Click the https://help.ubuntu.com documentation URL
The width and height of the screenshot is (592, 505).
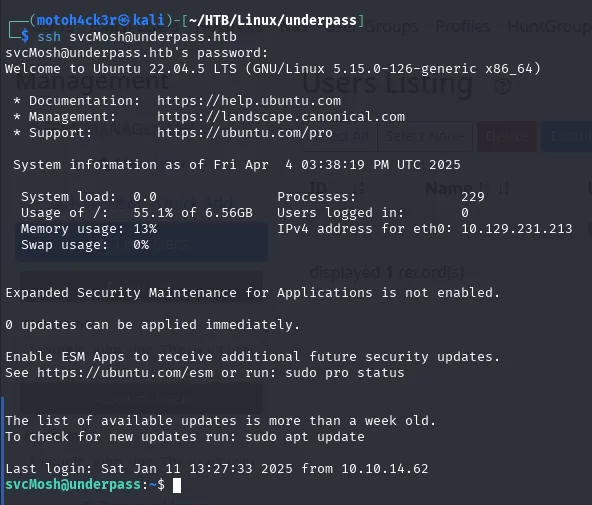tap(249, 101)
